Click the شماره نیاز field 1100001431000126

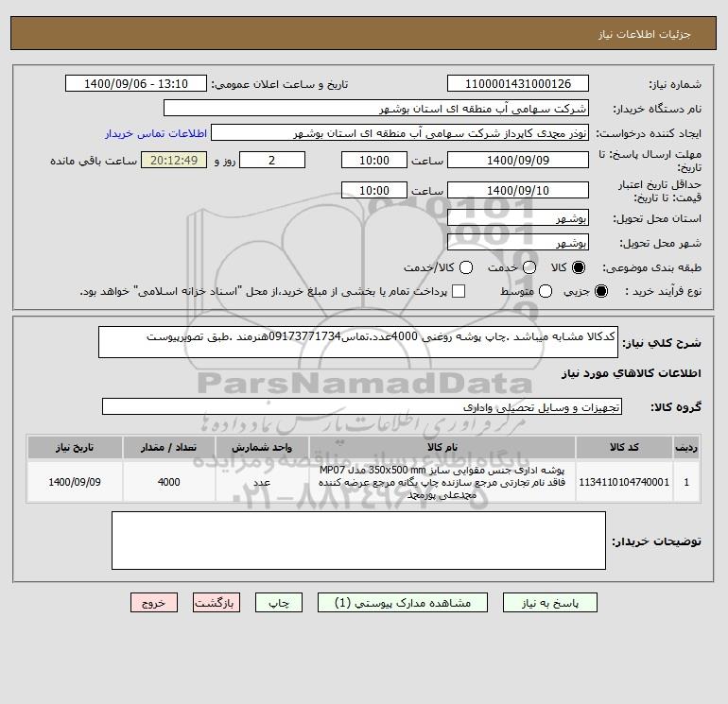pyautogui.click(x=518, y=83)
